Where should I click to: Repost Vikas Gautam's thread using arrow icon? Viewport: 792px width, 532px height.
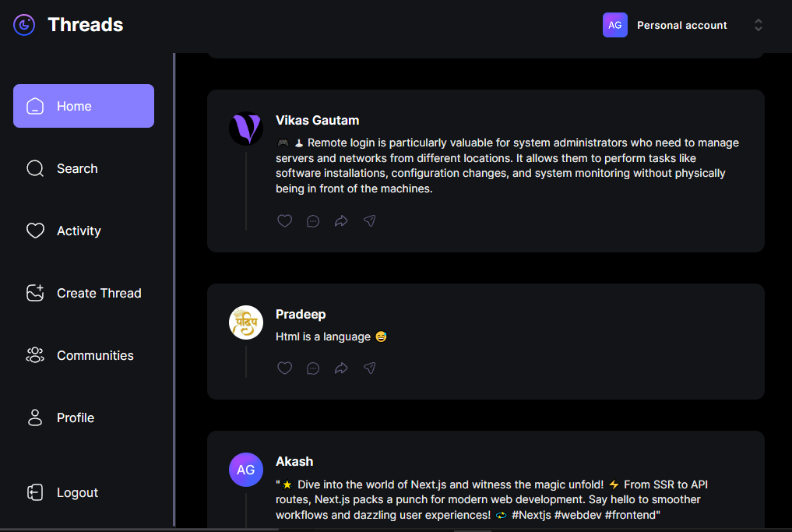(341, 221)
